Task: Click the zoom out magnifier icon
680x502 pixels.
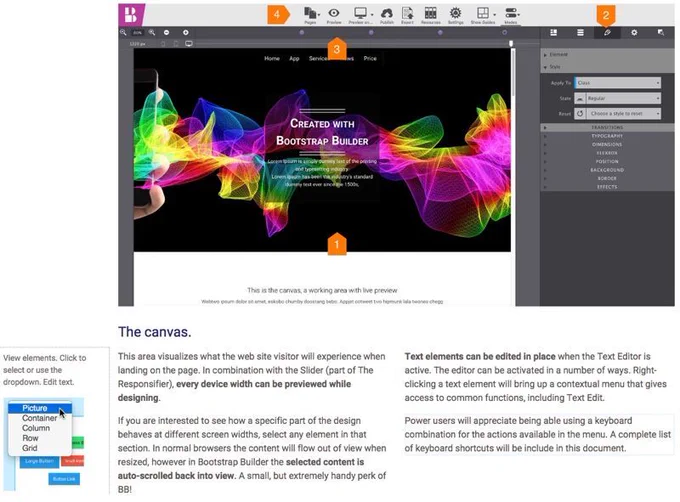Action: (123, 33)
